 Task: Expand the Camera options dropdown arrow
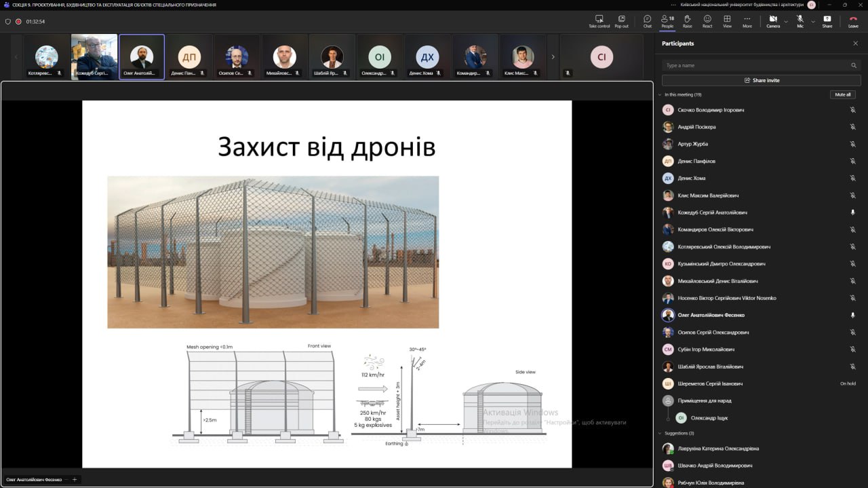click(786, 22)
